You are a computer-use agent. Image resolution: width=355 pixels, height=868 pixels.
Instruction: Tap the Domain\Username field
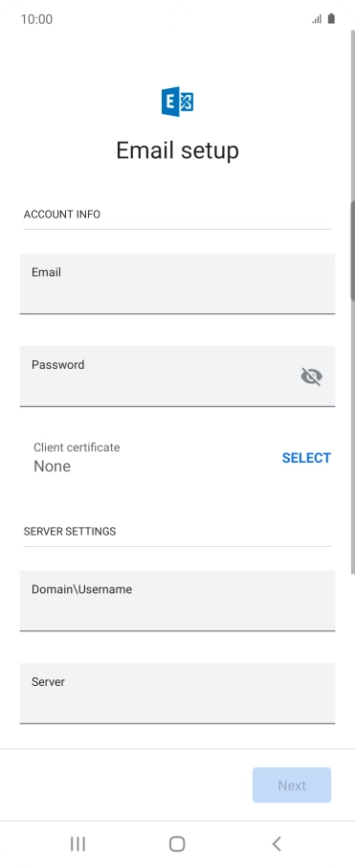[178, 601]
